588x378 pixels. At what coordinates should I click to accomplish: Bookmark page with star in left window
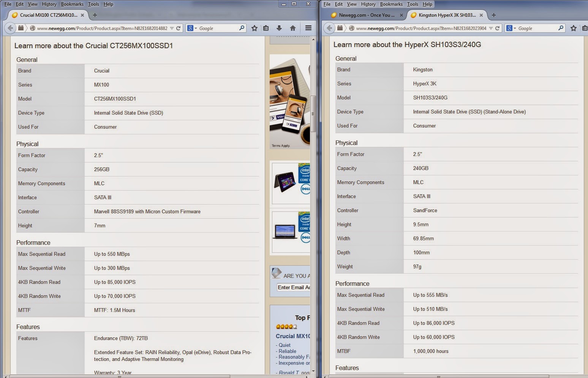click(254, 28)
